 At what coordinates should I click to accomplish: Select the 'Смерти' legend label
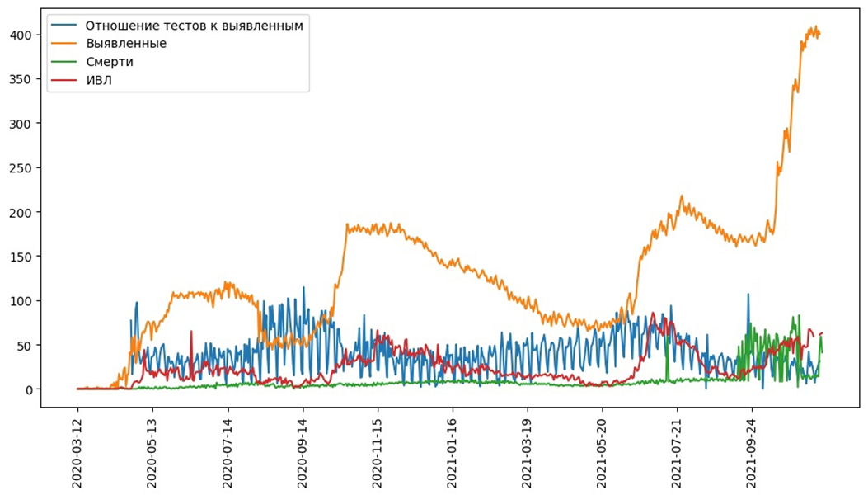[110, 61]
